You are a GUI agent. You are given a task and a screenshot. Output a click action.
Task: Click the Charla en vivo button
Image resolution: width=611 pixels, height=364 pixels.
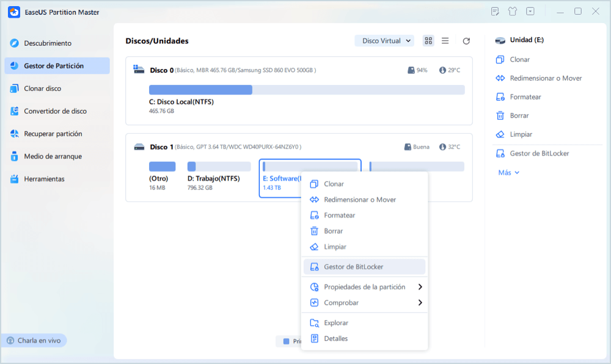[x=34, y=341]
